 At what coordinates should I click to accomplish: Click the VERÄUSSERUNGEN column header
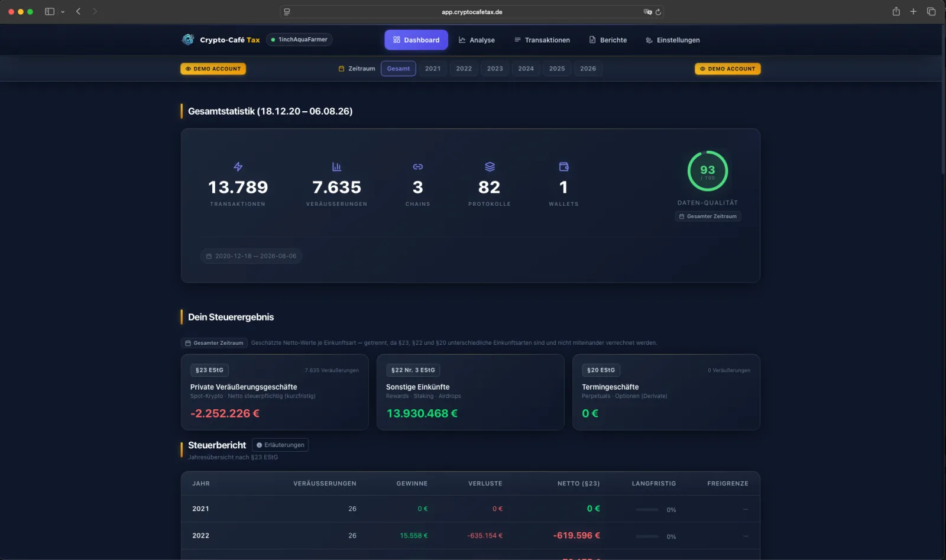click(325, 484)
